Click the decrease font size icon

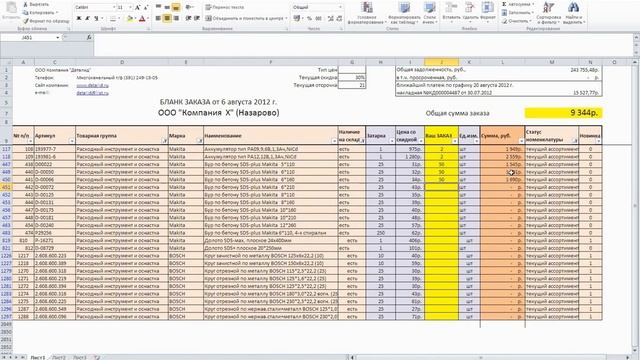pyautogui.click(x=146, y=8)
